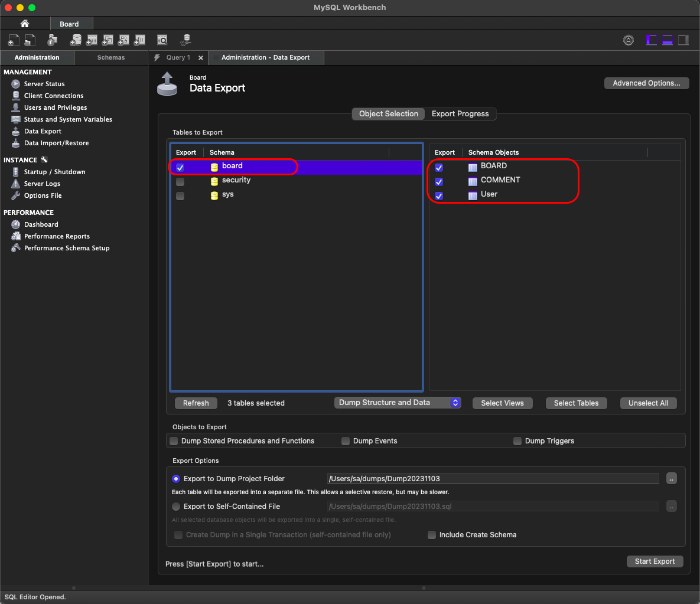The width and height of the screenshot is (700, 604).
Task: Switch to the Object Selection tab
Action: tap(388, 114)
